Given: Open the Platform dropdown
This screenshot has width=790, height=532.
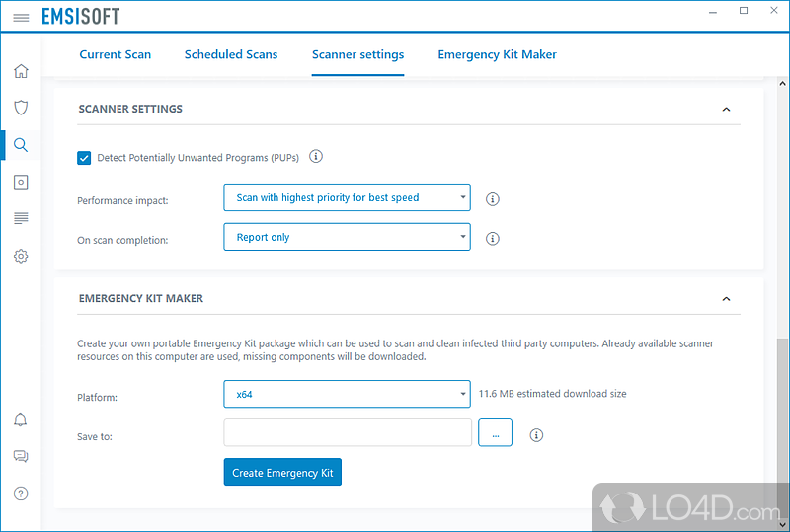Looking at the screenshot, I should [347, 394].
